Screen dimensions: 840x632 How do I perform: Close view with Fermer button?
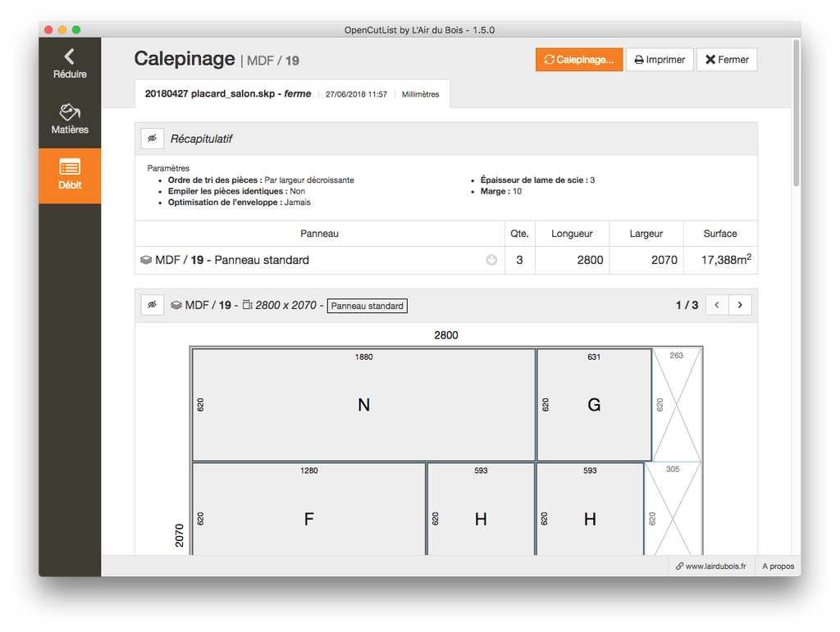(x=727, y=59)
